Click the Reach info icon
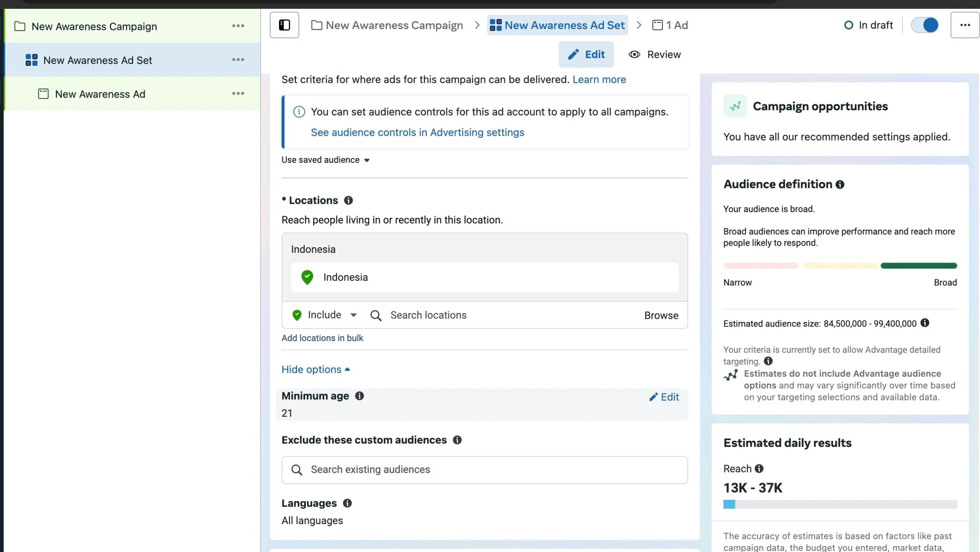Viewport: 980px width, 552px height. [759, 469]
